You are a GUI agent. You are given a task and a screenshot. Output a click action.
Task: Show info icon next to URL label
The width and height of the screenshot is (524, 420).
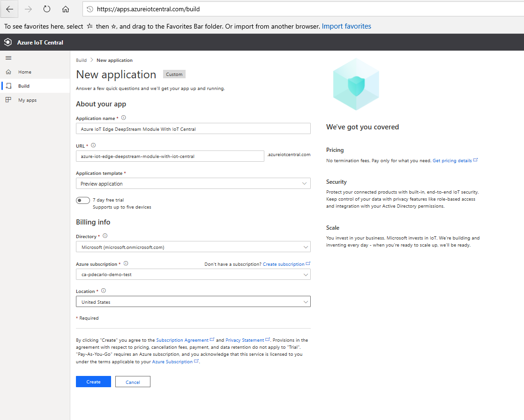pos(94,145)
